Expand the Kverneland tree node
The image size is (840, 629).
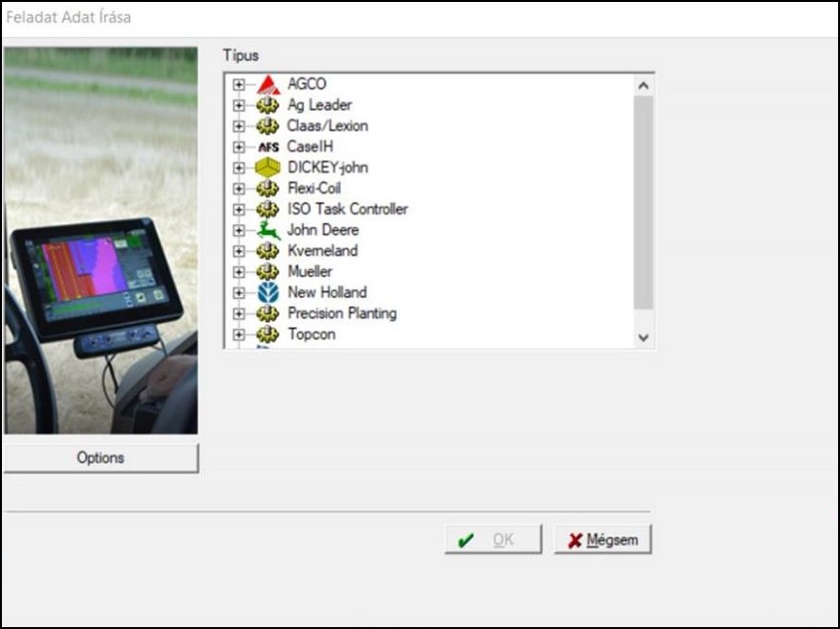pyautogui.click(x=239, y=251)
